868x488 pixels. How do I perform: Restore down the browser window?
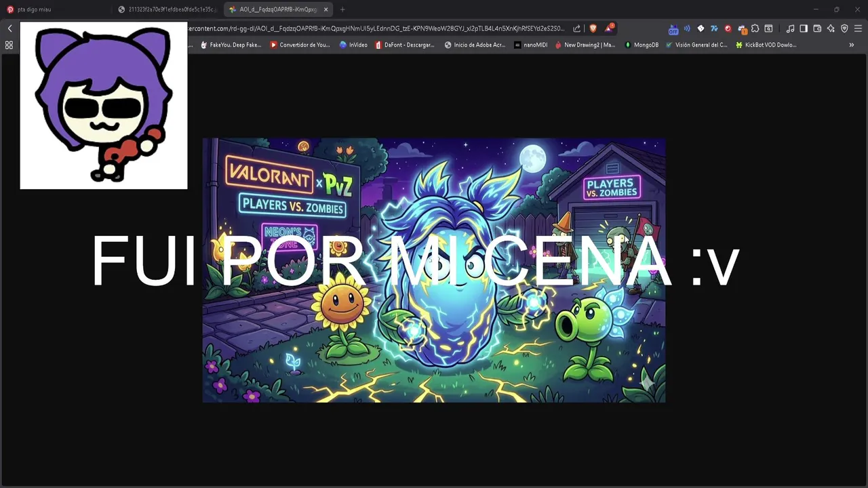(836, 9)
